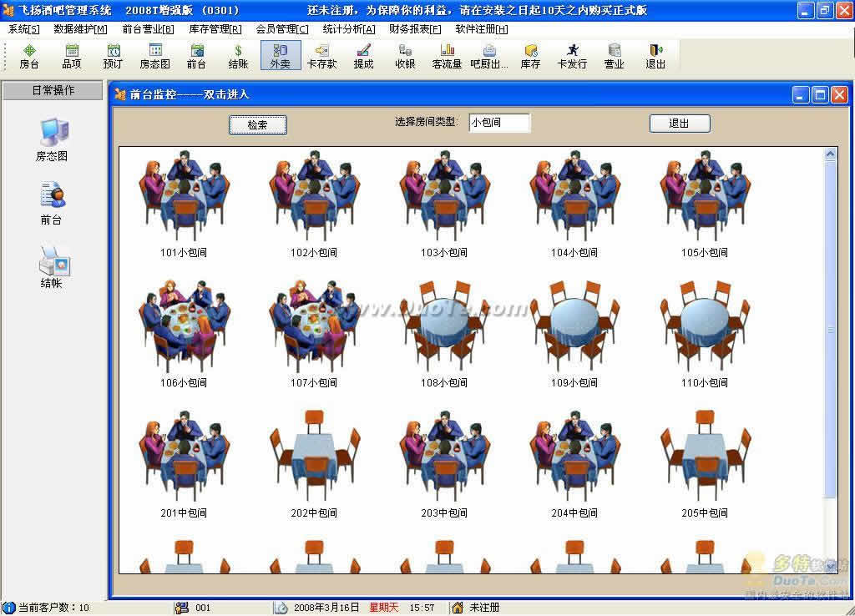The height and width of the screenshot is (616, 855).
Task: Open the 系统[S] menu
Action: pos(23,29)
